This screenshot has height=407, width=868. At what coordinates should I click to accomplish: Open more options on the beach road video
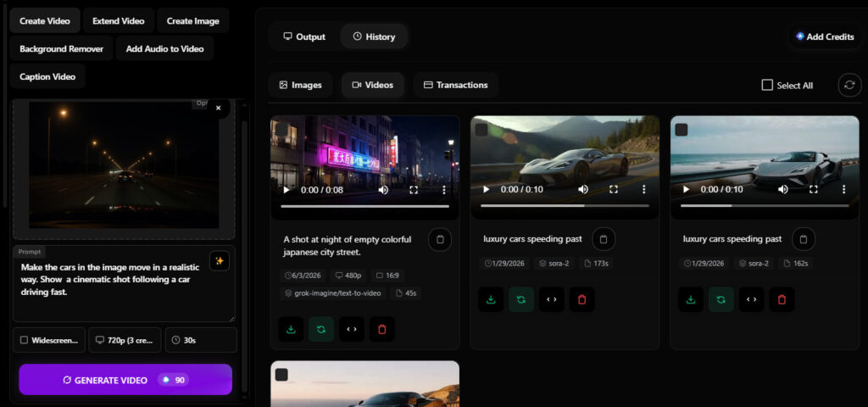tap(843, 189)
